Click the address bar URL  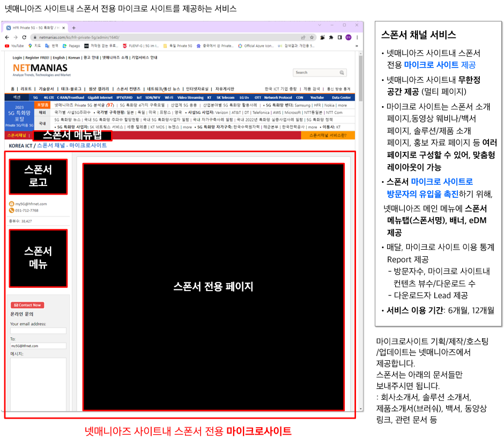click(x=79, y=38)
